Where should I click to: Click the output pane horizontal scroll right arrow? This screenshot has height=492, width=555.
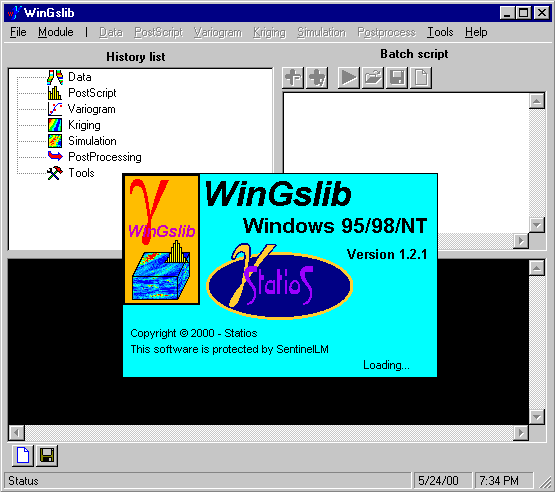521,433
